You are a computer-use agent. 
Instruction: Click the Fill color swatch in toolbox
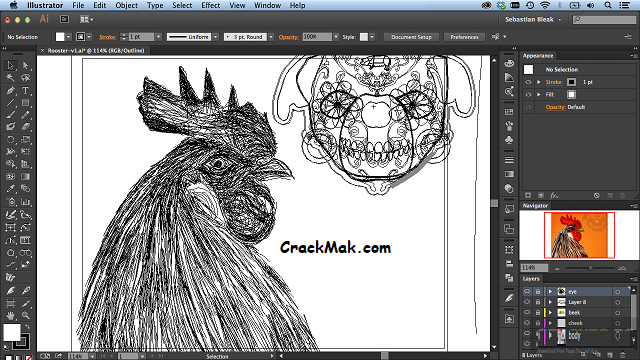coord(12,332)
